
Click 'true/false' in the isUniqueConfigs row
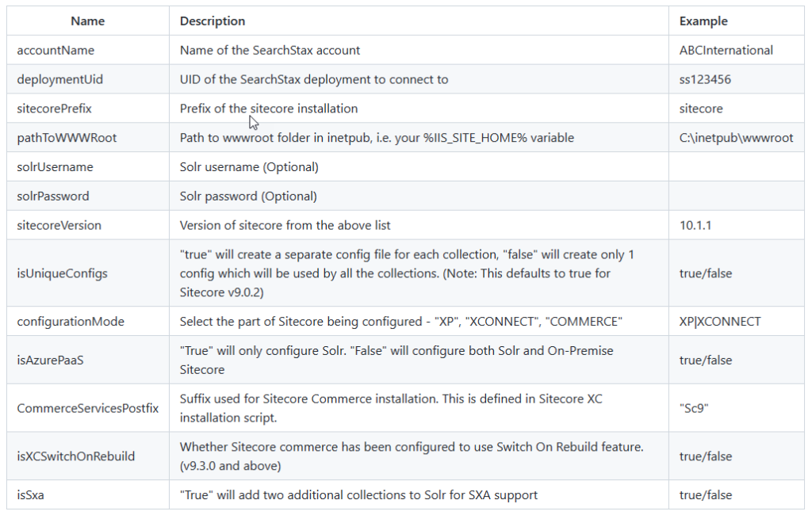point(706,273)
